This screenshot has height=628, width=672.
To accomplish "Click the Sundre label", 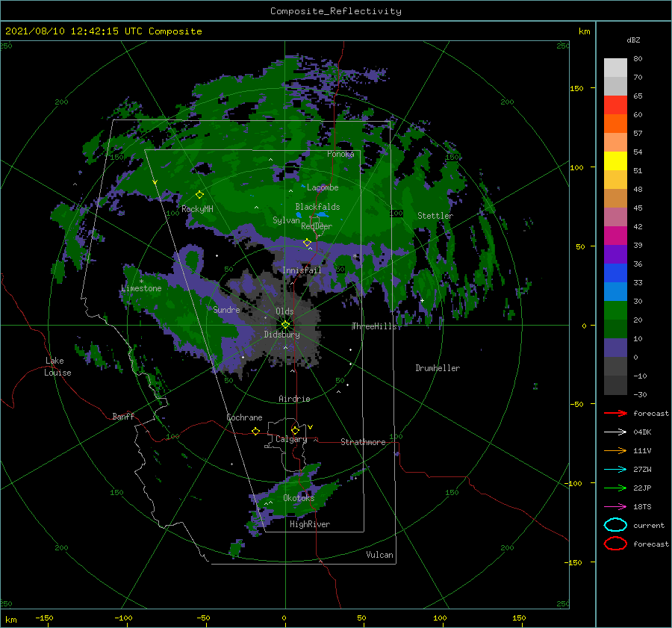I will 226,309.
